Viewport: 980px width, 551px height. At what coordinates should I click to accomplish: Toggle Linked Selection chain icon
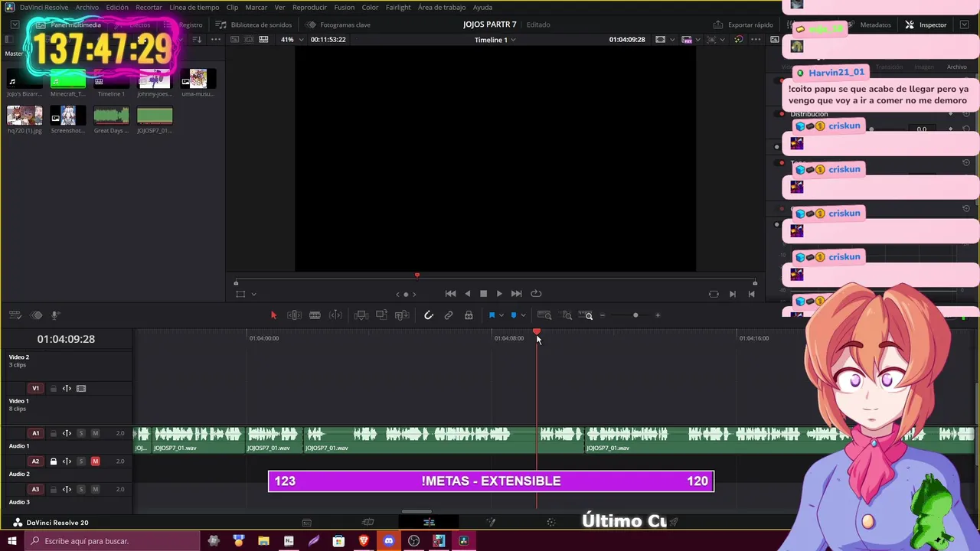[x=449, y=315]
